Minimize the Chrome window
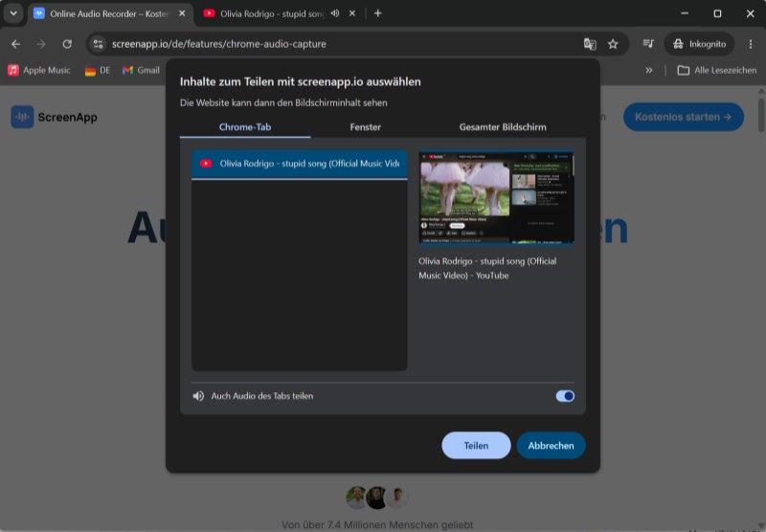This screenshot has height=532, width=766. (685, 13)
